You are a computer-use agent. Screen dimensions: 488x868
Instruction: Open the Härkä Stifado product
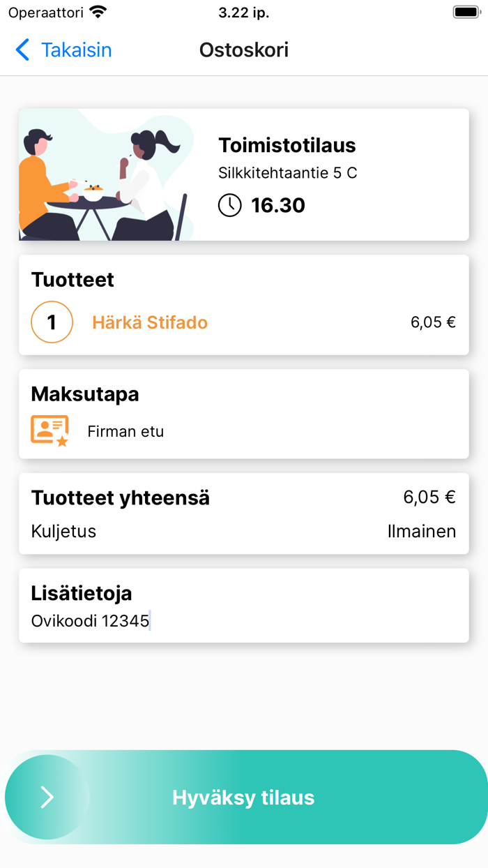click(150, 322)
